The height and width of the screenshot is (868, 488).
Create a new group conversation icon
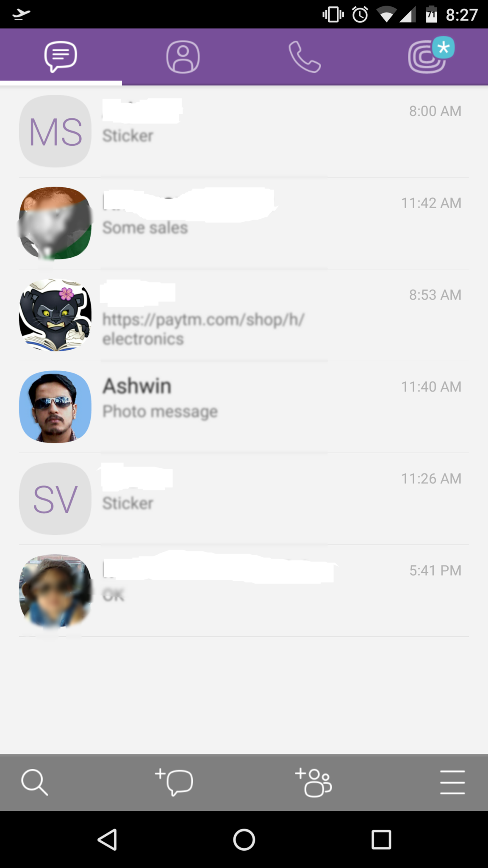pyautogui.click(x=313, y=782)
